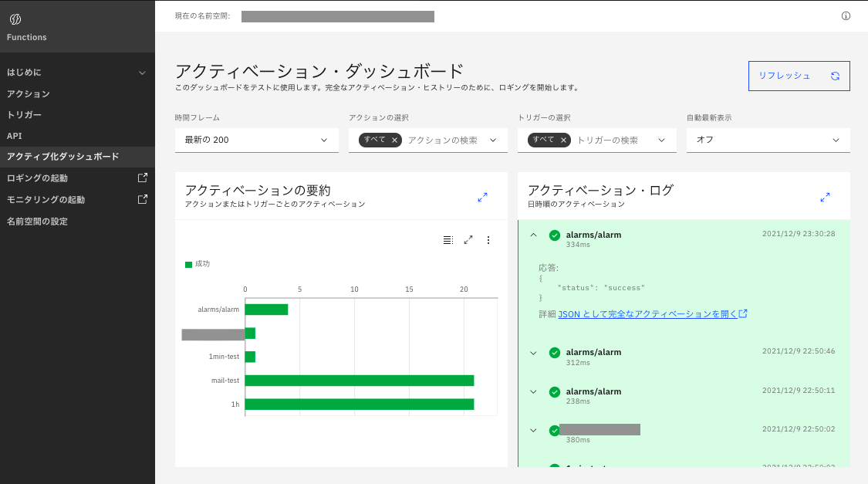This screenshot has width=868, height=484.
Task: Click the timestamp 2021/12/9 22:50:46
Action: 799,351
